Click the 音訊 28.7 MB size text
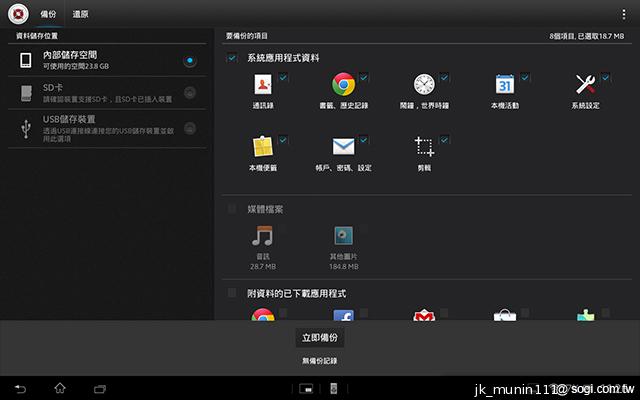The width and height of the screenshot is (640, 400). pos(263,267)
